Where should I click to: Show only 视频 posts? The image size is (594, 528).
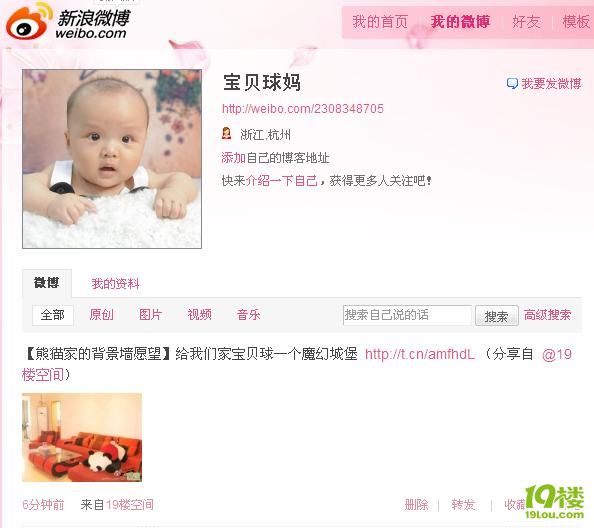199,314
